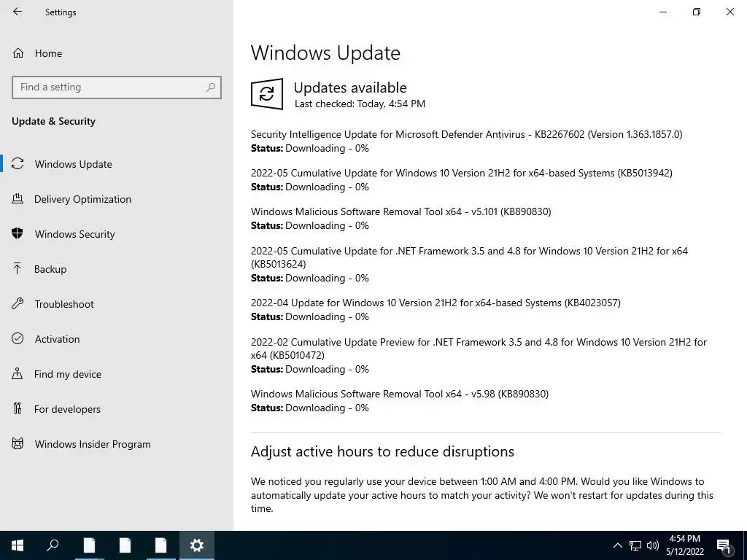
Task: Open Troubleshoot settings
Action: (x=64, y=304)
